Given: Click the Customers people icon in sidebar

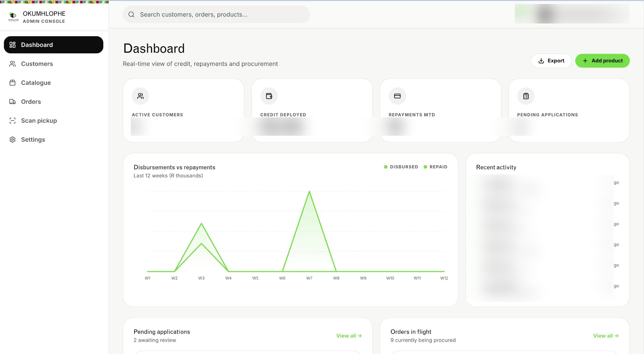Looking at the screenshot, I should click(12, 64).
